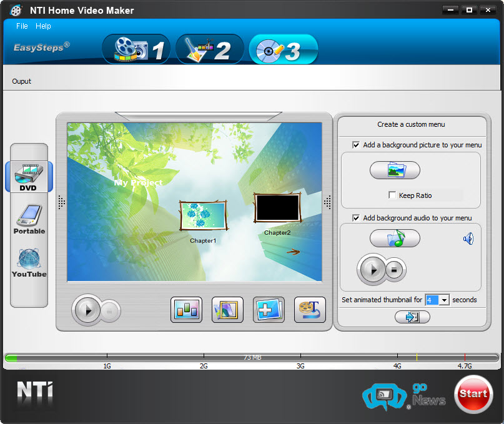Open the Help menu

coord(43,26)
